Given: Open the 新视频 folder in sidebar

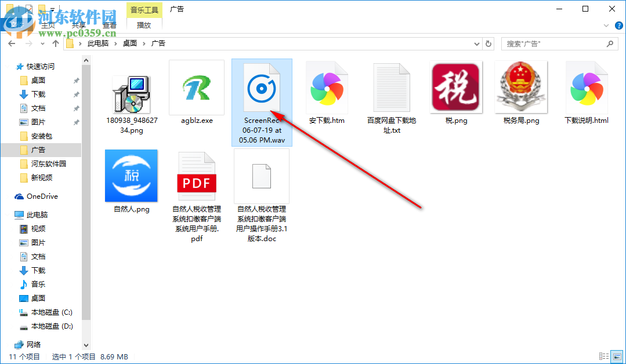Looking at the screenshot, I should pos(42,178).
